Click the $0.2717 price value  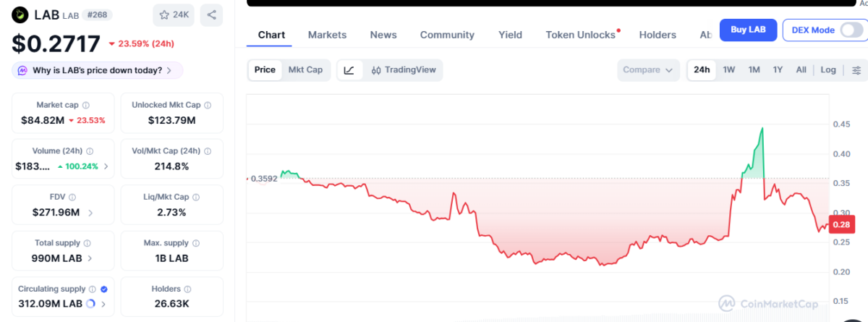click(x=56, y=44)
